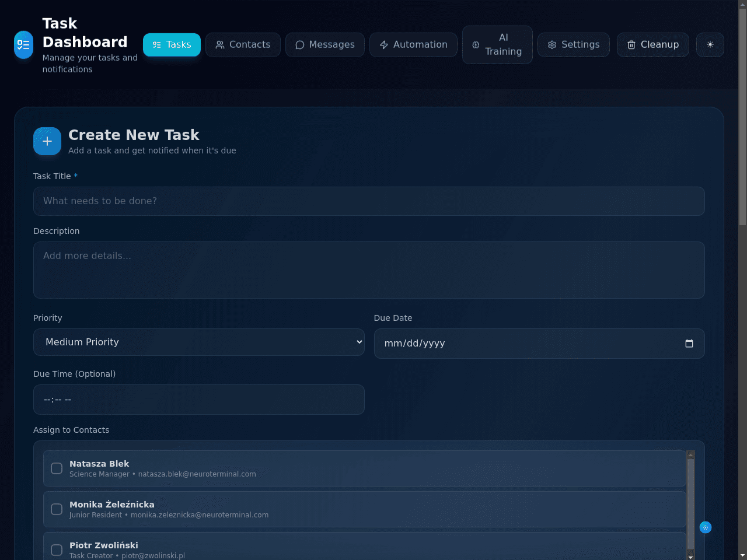Check the Natasza Blek contact checkbox

pyautogui.click(x=57, y=468)
